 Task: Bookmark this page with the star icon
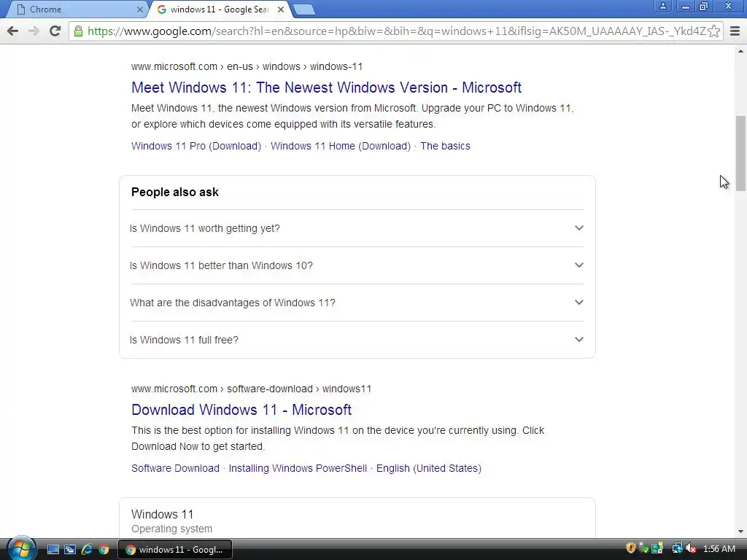click(x=713, y=31)
